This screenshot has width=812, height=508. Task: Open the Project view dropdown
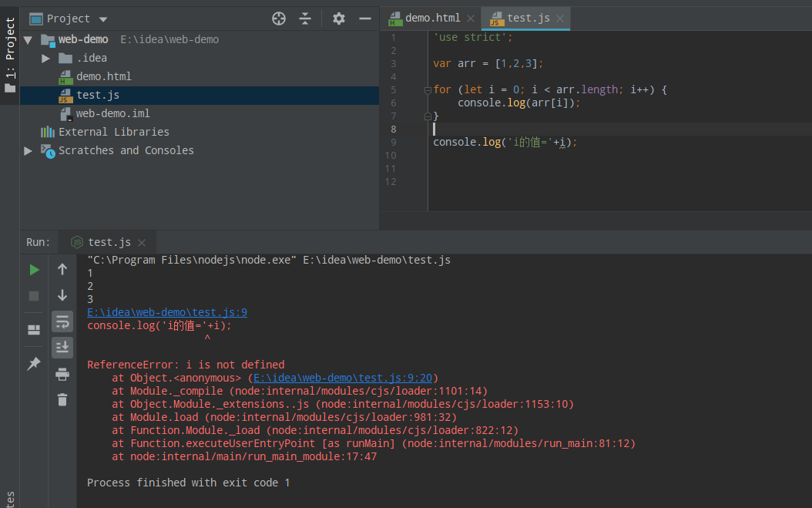(103, 19)
